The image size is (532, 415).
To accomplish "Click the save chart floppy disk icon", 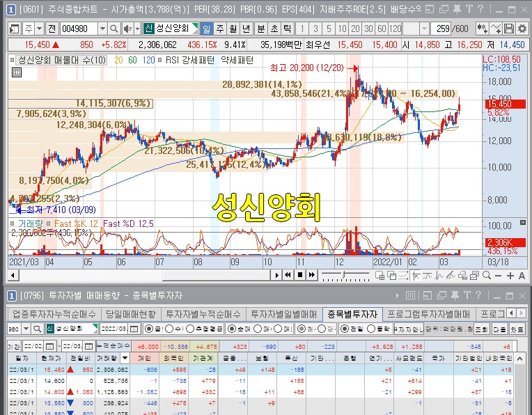I will 508,29.
